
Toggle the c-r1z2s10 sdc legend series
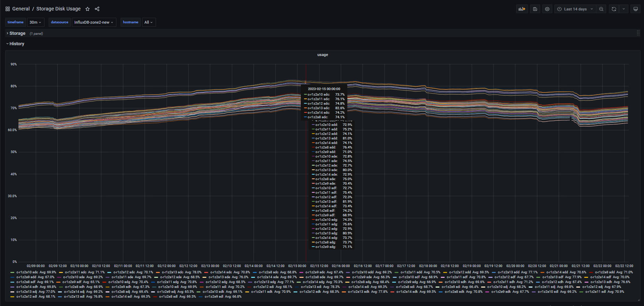27,272
